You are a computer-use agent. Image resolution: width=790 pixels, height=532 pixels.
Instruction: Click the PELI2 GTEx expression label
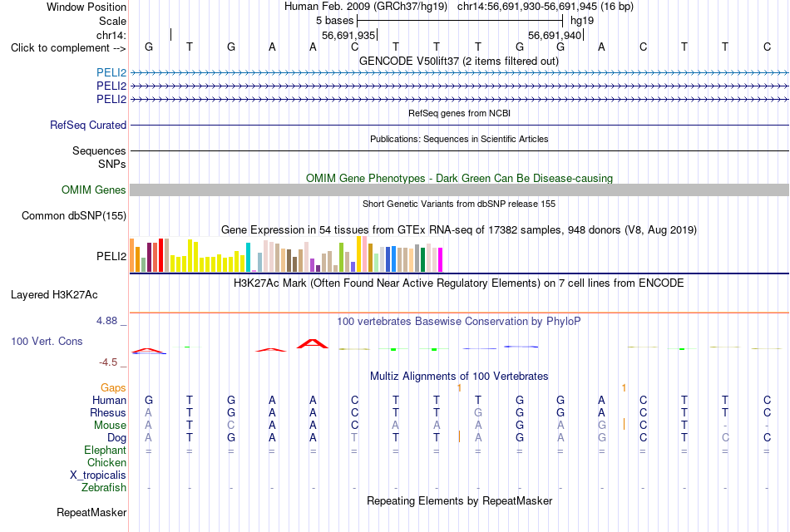(x=111, y=256)
